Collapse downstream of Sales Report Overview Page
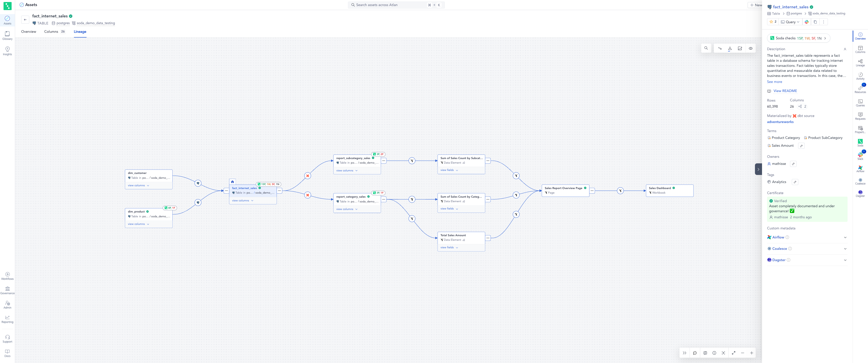The image size is (868, 363). (592, 191)
